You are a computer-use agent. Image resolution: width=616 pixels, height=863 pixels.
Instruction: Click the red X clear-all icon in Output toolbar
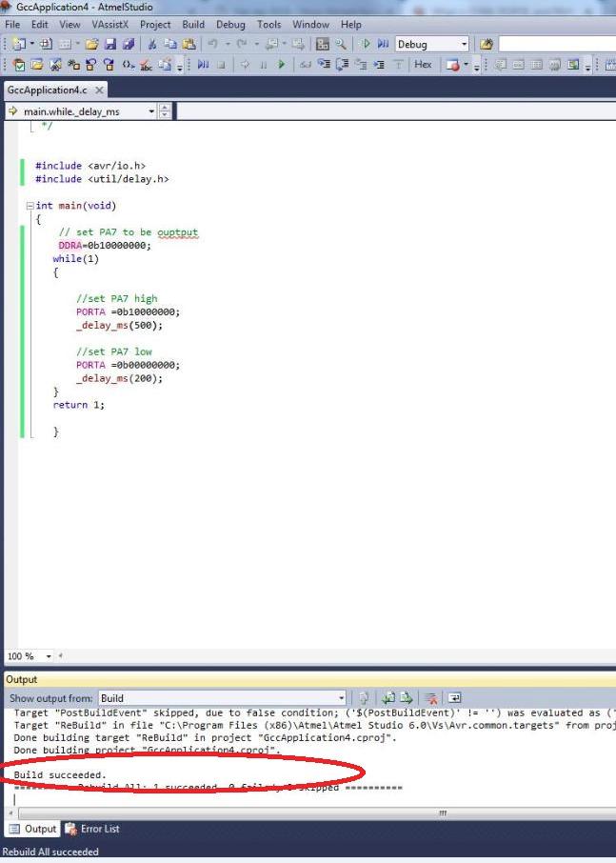pos(431,698)
